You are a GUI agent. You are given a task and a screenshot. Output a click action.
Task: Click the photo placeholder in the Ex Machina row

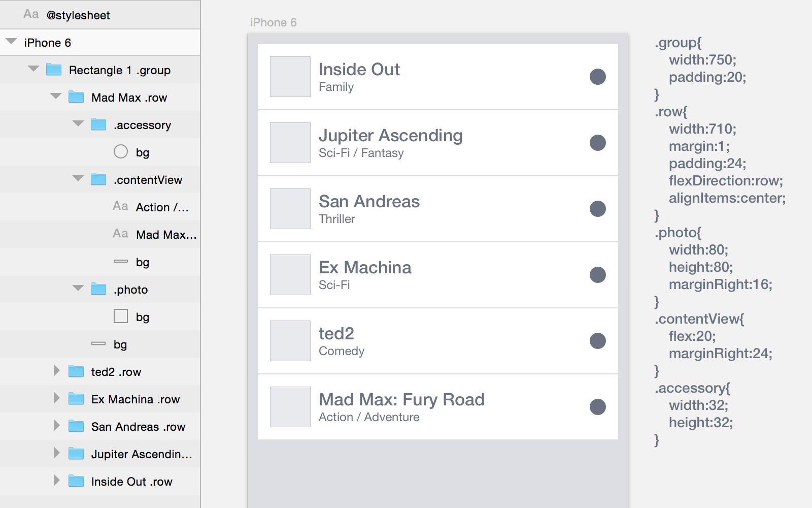pyautogui.click(x=290, y=275)
